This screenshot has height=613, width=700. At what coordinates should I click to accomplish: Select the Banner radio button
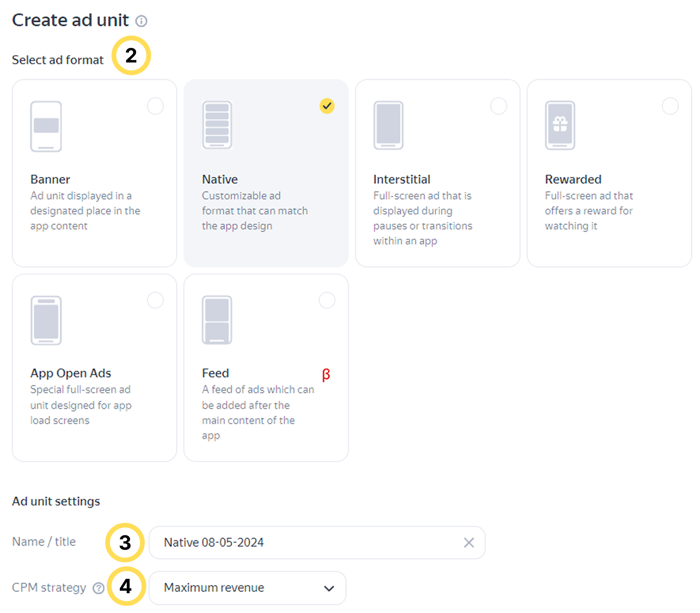(155, 106)
